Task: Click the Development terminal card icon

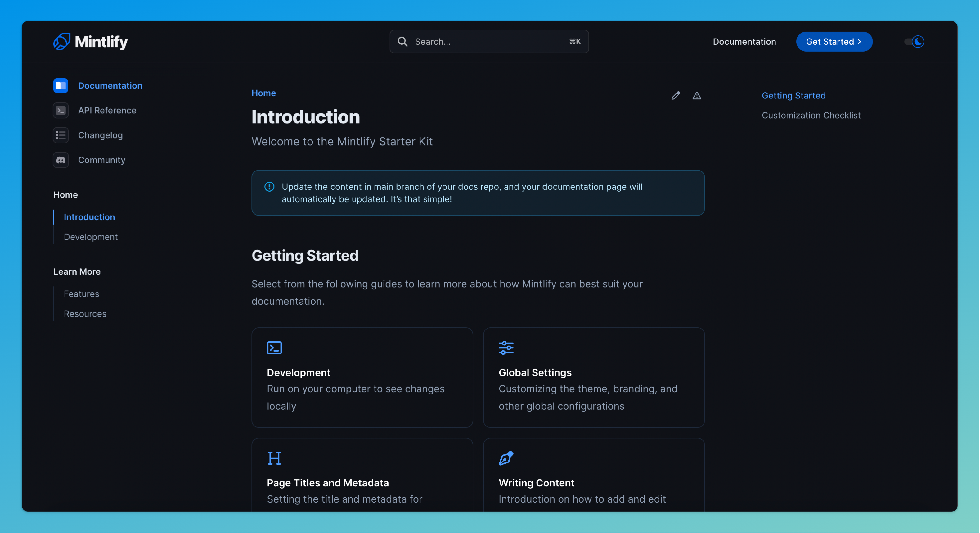Action: pyautogui.click(x=274, y=347)
